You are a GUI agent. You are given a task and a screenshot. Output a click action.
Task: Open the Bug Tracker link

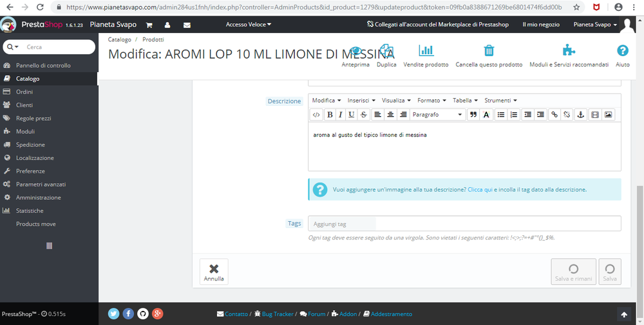274,314
